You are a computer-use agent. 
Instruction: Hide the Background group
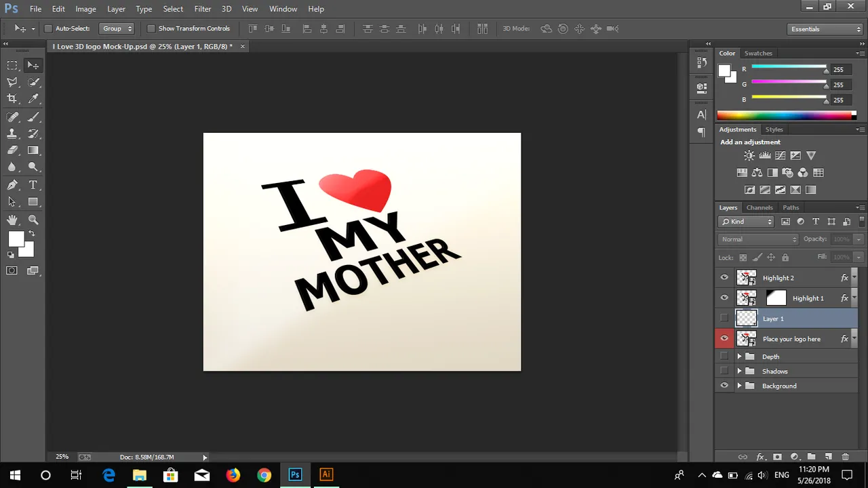pos(724,386)
